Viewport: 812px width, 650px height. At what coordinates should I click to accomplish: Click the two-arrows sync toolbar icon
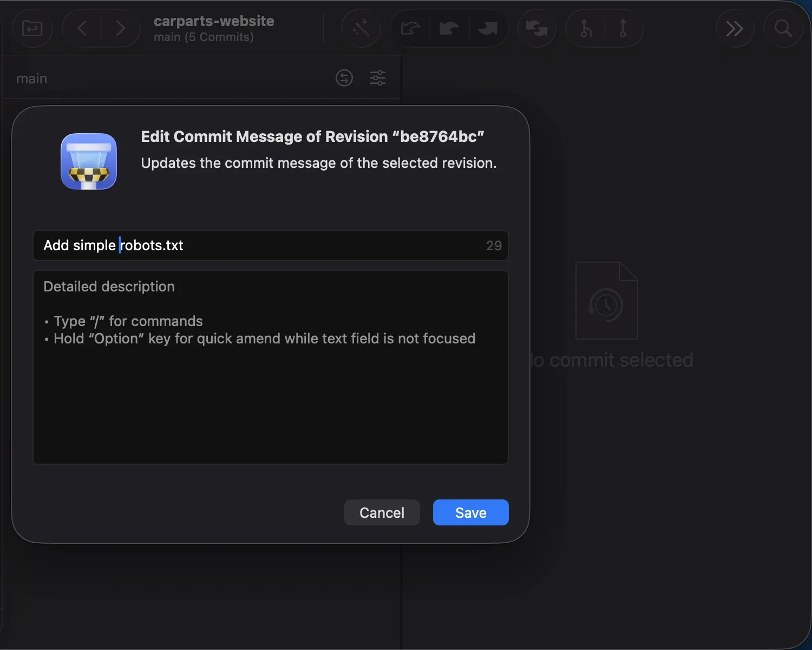(x=536, y=28)
